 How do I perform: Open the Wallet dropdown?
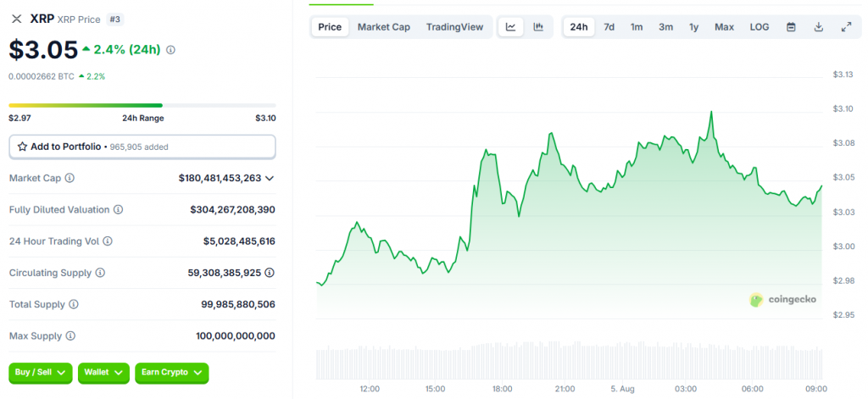(103, 372)
